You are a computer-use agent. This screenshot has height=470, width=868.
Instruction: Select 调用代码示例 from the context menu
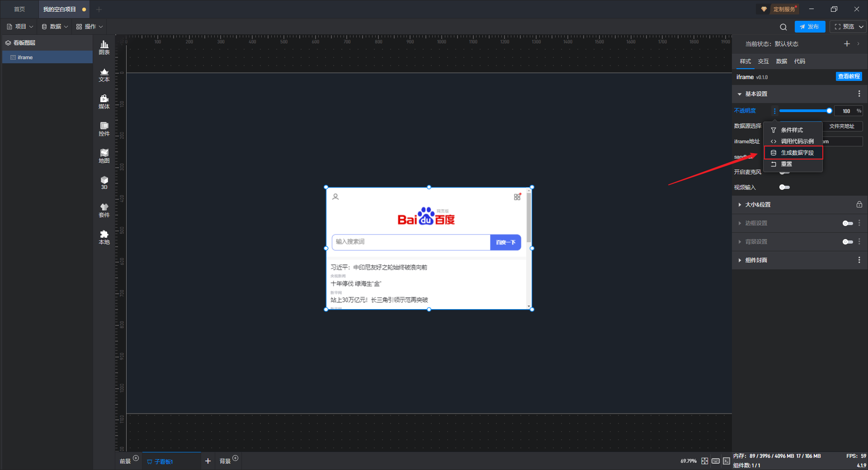[793, 141]
